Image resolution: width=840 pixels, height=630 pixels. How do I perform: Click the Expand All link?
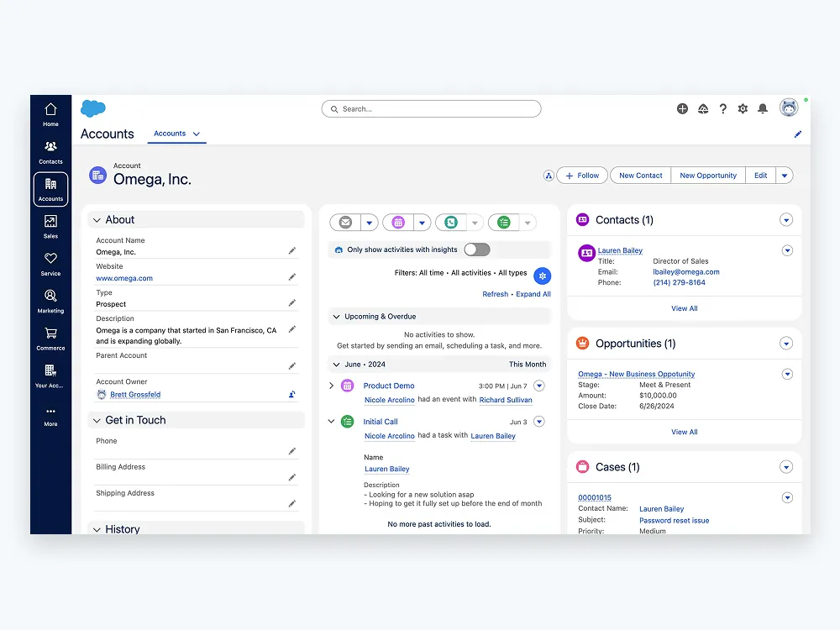[x=533, y=294]
